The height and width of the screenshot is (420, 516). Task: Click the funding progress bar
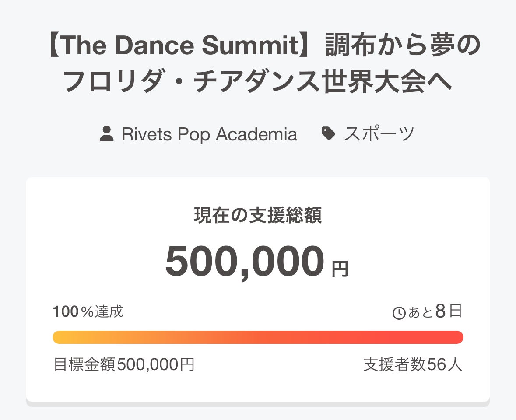(x=258, y=337)
